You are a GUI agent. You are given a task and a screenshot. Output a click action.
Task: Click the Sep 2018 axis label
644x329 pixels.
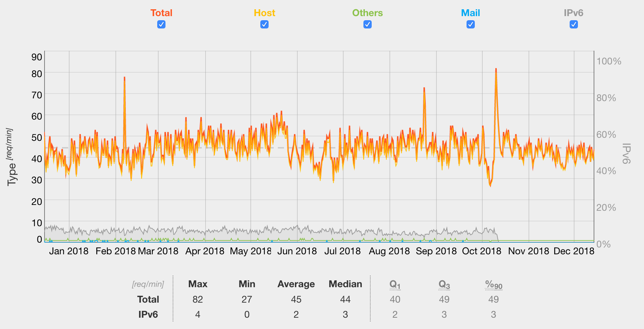[x=436, y=251]
